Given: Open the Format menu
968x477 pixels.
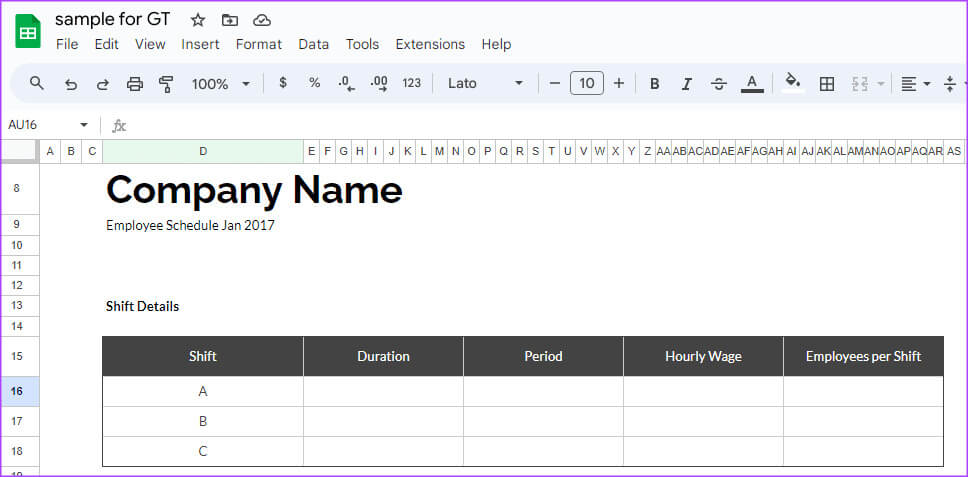Looking at the screenshot, I should point(259,44).
